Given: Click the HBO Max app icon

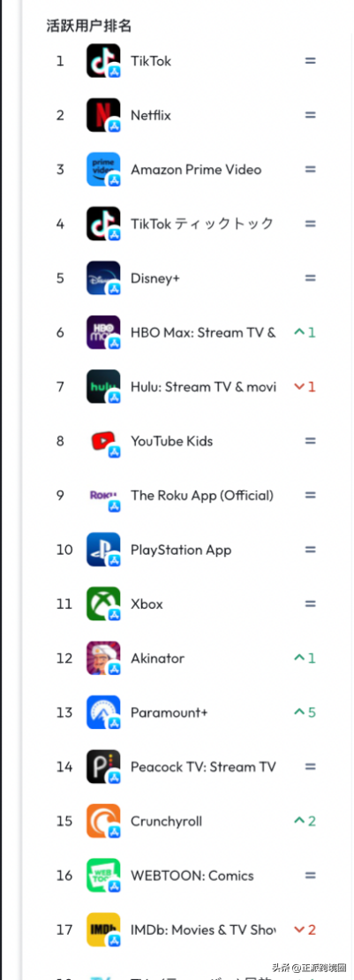Looking at the screenshot, I should (103, 332).
